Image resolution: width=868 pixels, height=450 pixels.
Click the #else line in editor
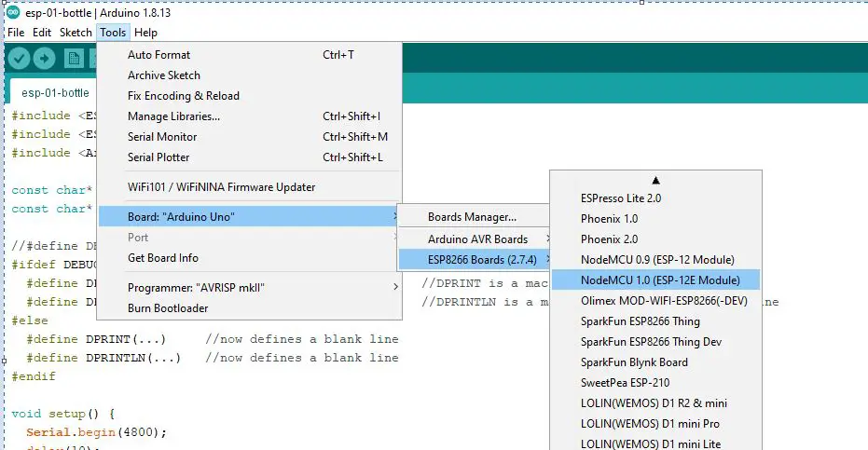tap(30, 320)
